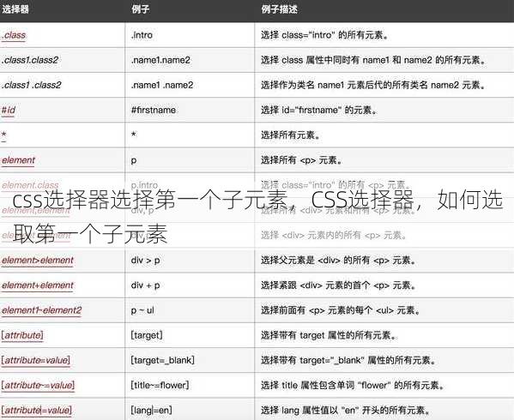Open the element>element selector link
This screenshot has height=420, width=514.
pos(38,261)
